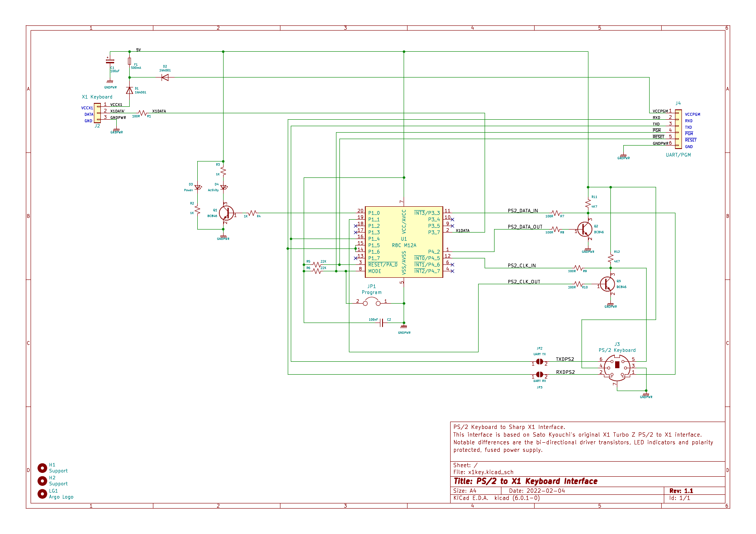Select the R6 22K resistor symbol
The image size is (756, 534).
point(317,271)
